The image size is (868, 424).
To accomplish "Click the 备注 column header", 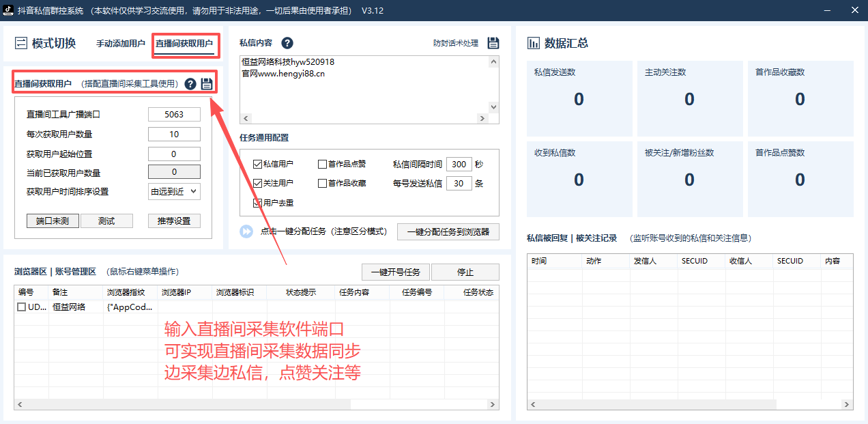I will pos(76,292).
